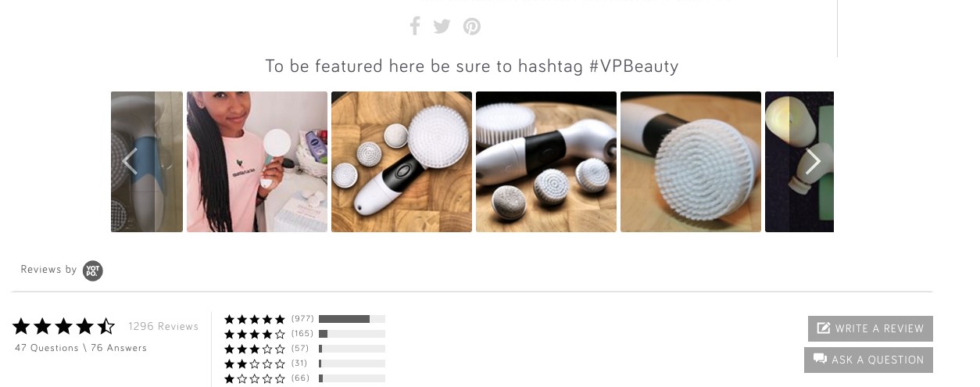Select the 3 star rating row (57)
Image resolution: width=980 pixels, height=387 pixels.
click(305, 349)
